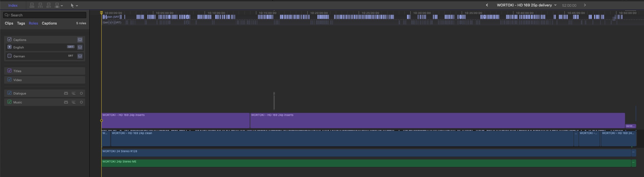Viewport: 644px width, 177px height.
Task: Click the Connect clip to primary storyline icon
Action: (x=32, y=5)
